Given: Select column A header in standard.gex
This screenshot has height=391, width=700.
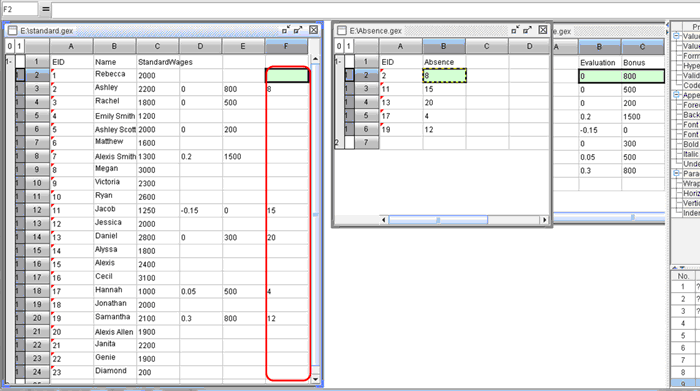Looking at the screenshot, I should coord(71,46).
